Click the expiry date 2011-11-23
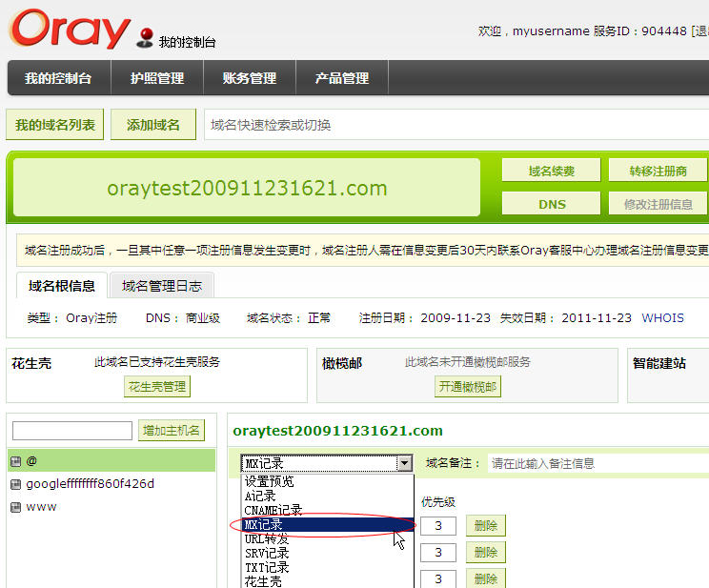This screenshot has width=709, height=588. tap(597, 317)
